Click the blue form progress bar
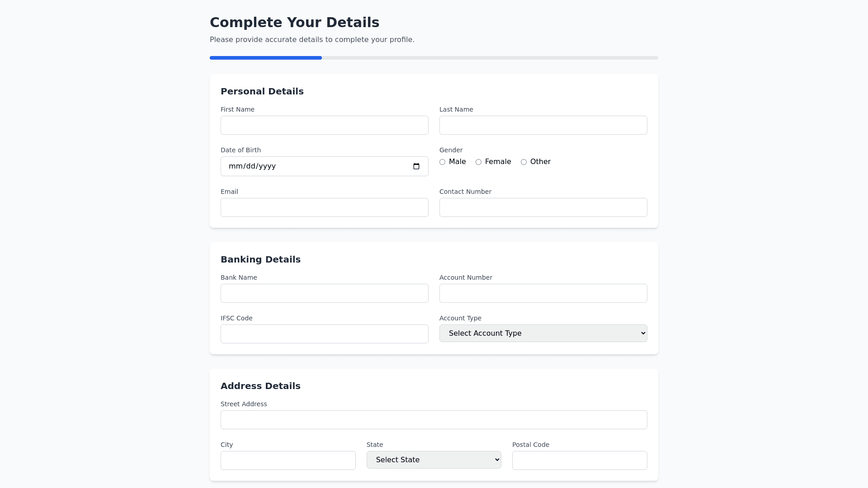 [x=266, y=58]
